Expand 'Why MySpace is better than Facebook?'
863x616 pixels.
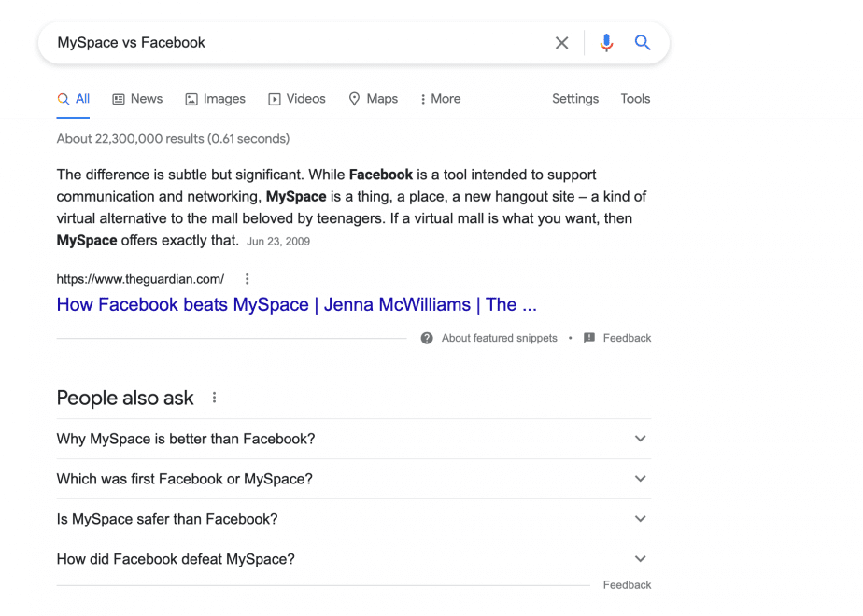[354, 439]
